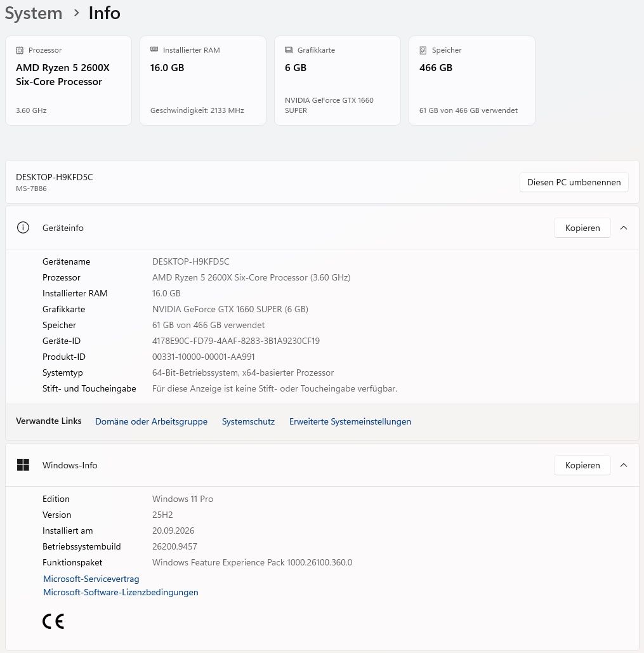Click Speicher row value in Geräteinfo list
This screenshot has width=644, height=653.
pos(208,325)
